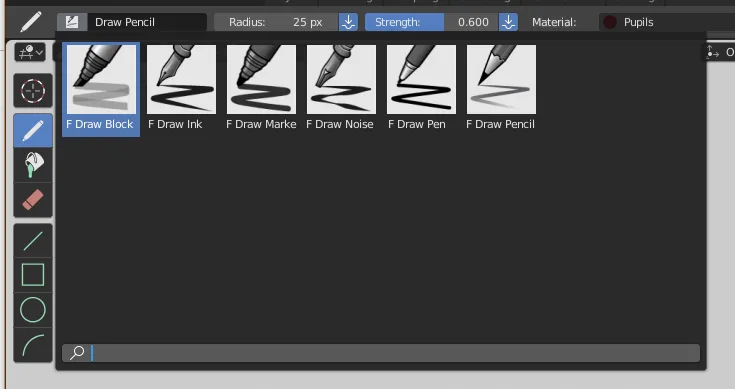This screenshot has width=735, height=389.
Task: Click the Draw Pencil brush name field
Action: click(x=147, y=22)
